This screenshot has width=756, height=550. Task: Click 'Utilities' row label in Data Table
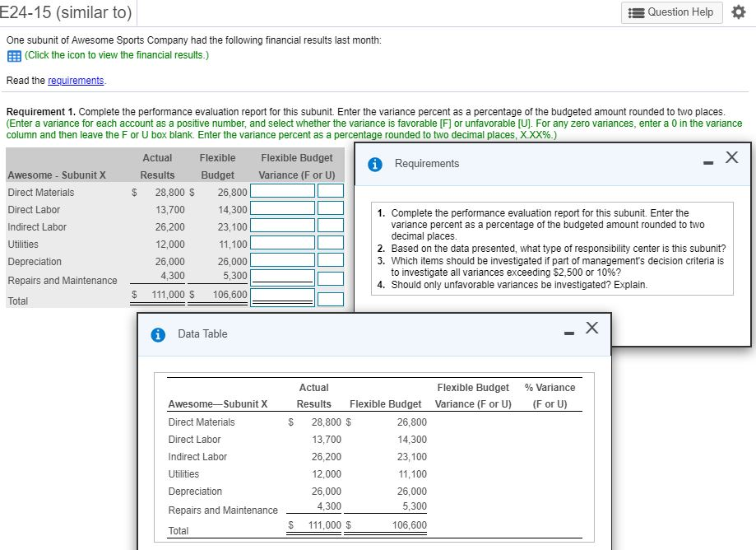(183, 474)
